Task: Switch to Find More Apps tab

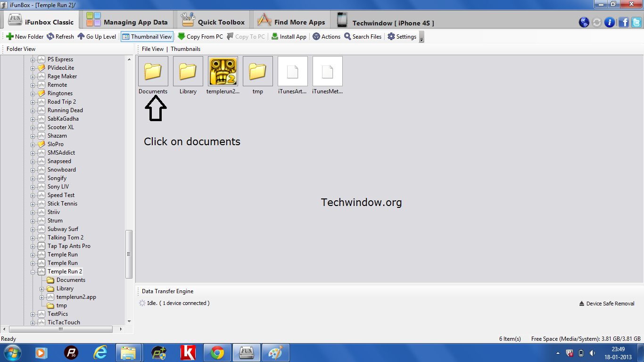Action: point(291,21)
